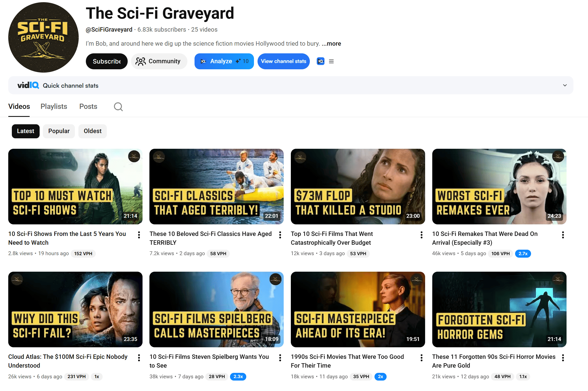Open the Community button
The image size is (588, 391).
[x=159, y=61]
